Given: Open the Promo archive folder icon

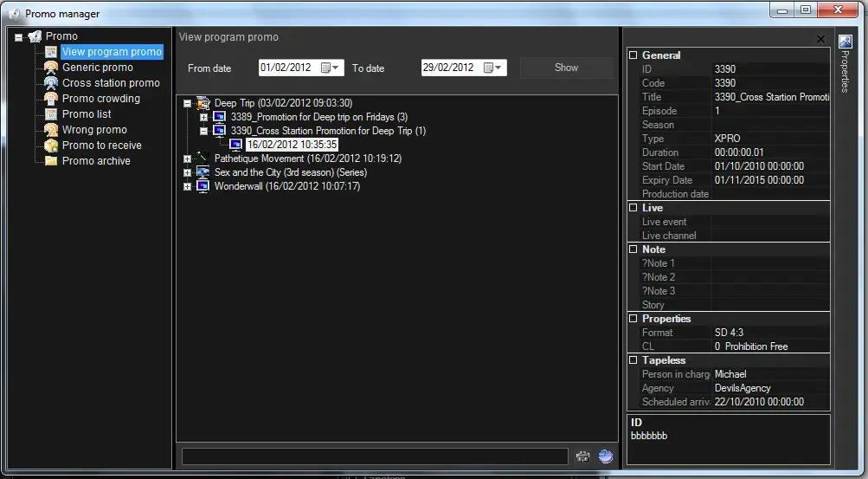Looking at the screenshot, I should click(51, 161).
